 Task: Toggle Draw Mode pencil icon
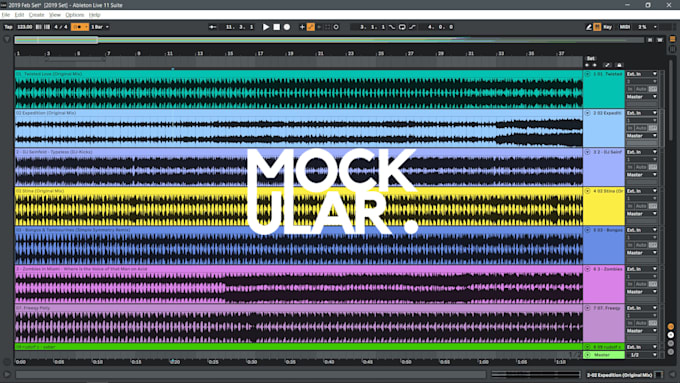pos(588,27)
